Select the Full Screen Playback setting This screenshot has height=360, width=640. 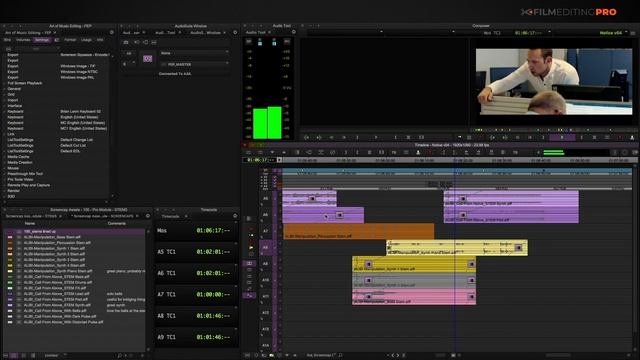[25, 83]
